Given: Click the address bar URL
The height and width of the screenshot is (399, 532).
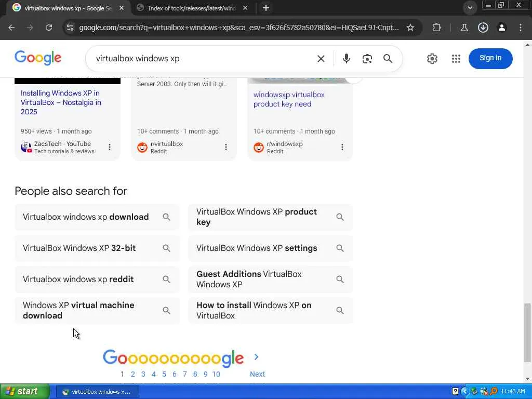Looking at the screenshot, I should 239,28.
